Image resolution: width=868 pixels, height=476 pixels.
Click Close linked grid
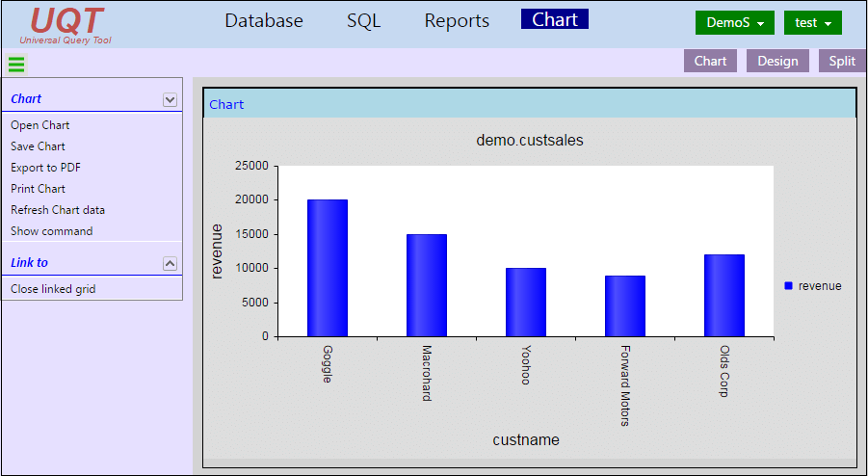53,289
